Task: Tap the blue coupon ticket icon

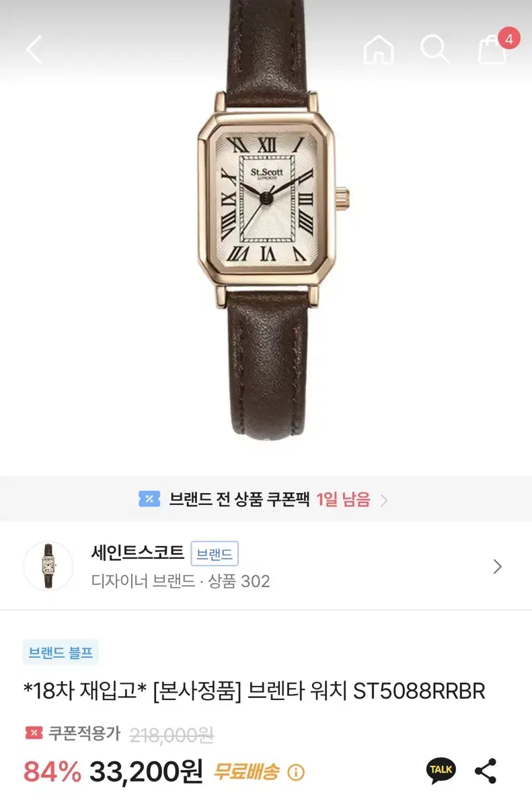Action: pyautogui.click(x=149, y=499)
